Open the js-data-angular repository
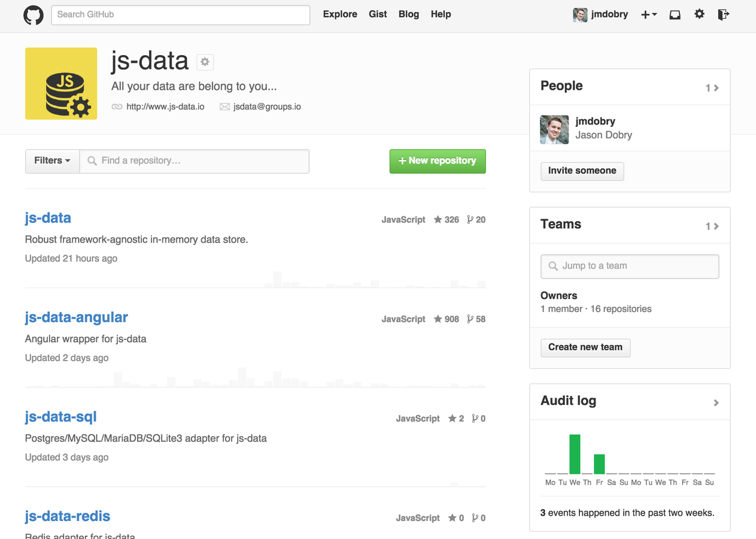This screenshot has width=756, height=539. 77,317
